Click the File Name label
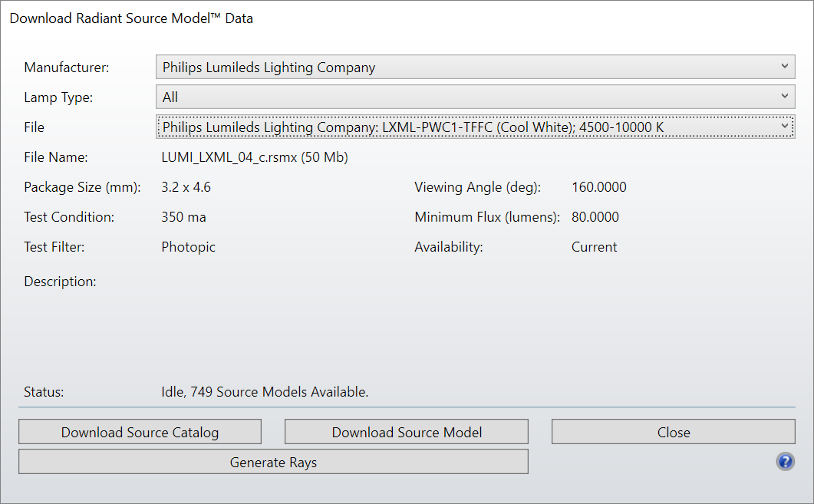Viewport: 814px width, 504px height. [x=55, y=157]
